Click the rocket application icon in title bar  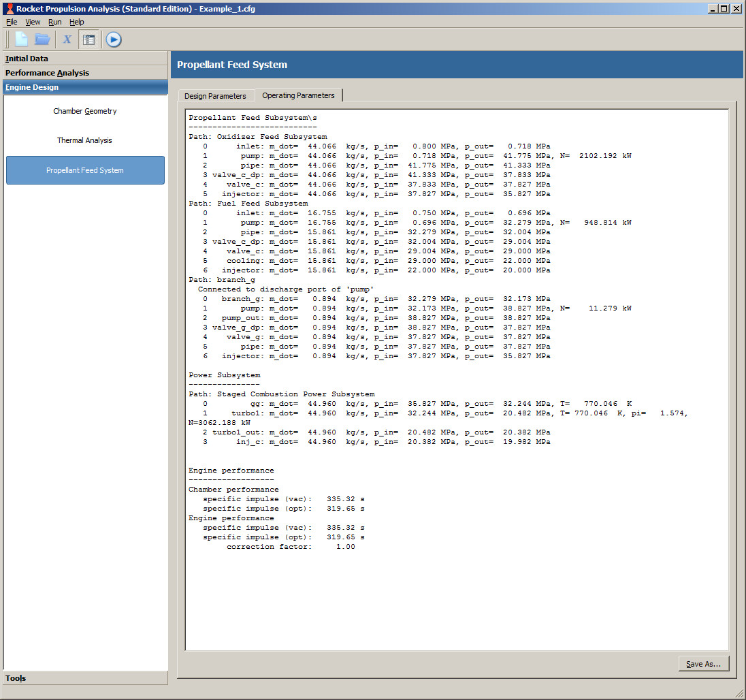(x=8, y=9)
